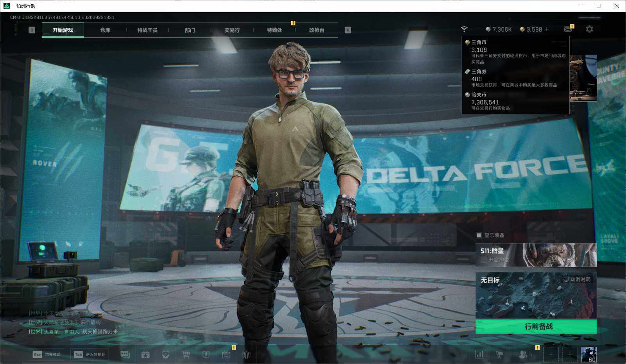This screenshot has width=626, height=364.
Task: Click the Q key previous-tab icon
Action: (x=32, y=30)
